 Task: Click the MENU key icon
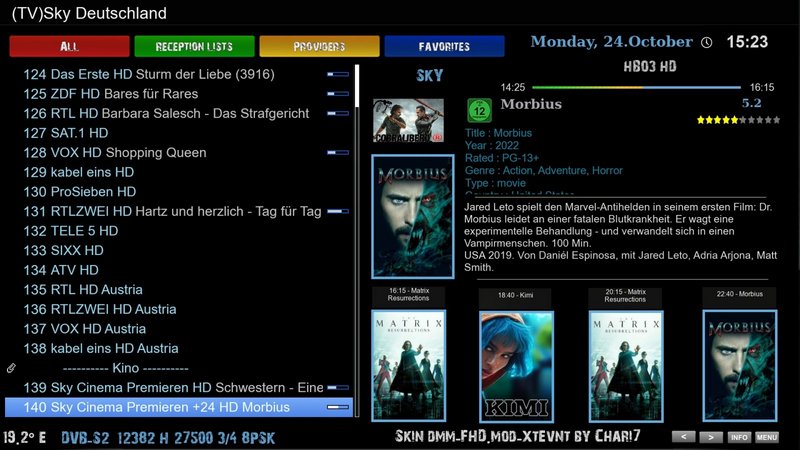tap(767, 437)
